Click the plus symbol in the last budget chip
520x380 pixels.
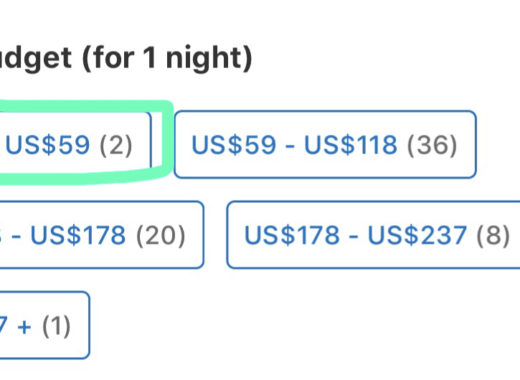pos(24,326)
